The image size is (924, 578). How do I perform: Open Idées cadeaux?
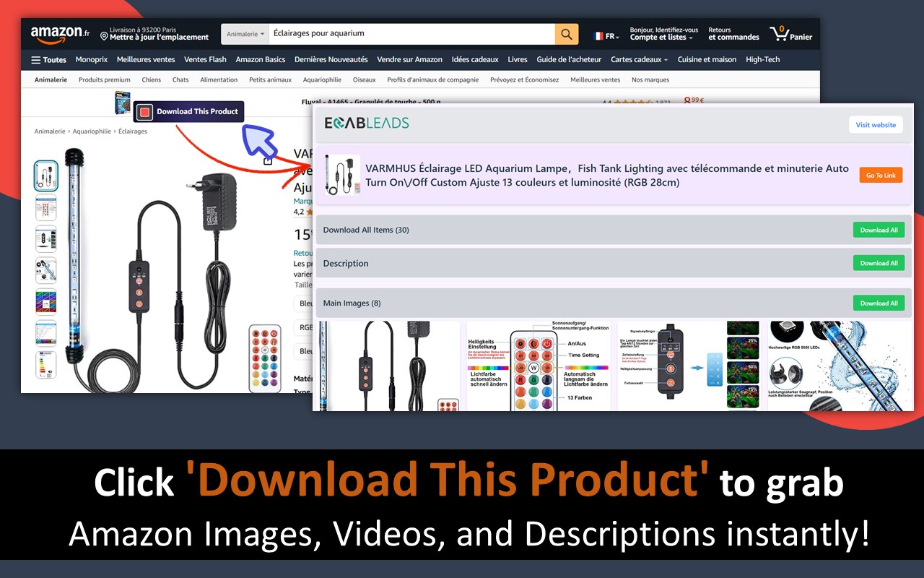pos(475,60)
